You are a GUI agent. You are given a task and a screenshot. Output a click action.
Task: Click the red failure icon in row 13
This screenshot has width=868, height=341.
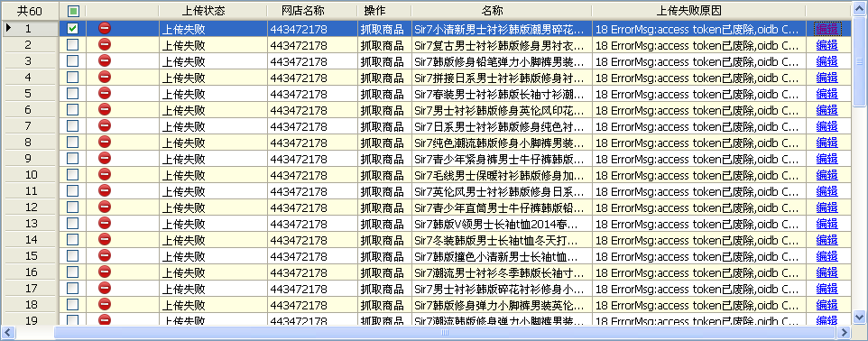coord(105,223)
